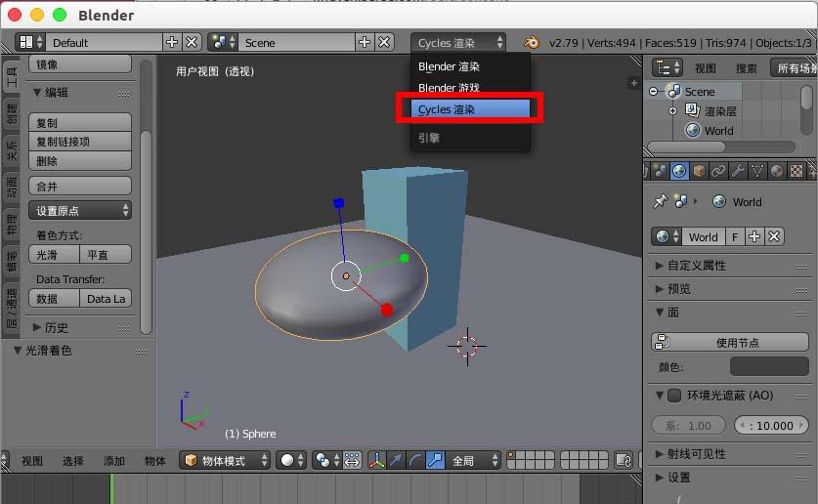Viewport: 818px width, 504px height.
Task: Open the Mesh data triangle tab
Action: click(757, 171)
